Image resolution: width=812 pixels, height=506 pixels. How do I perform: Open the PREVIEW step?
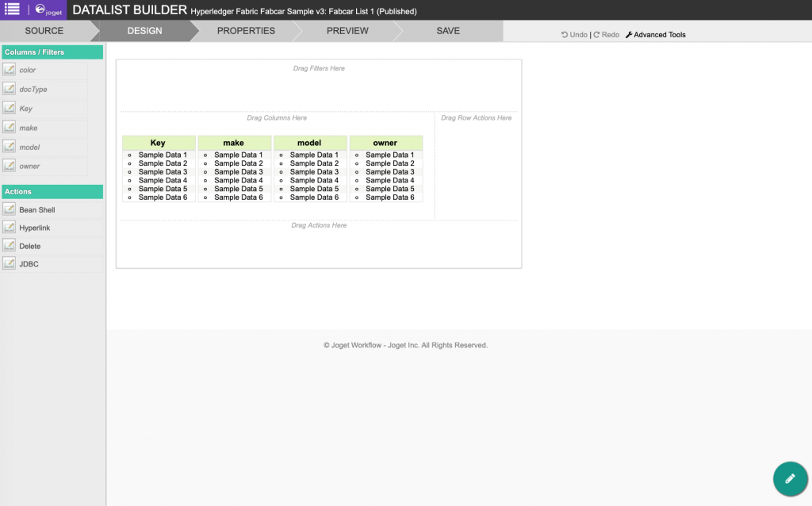(347, 31)
